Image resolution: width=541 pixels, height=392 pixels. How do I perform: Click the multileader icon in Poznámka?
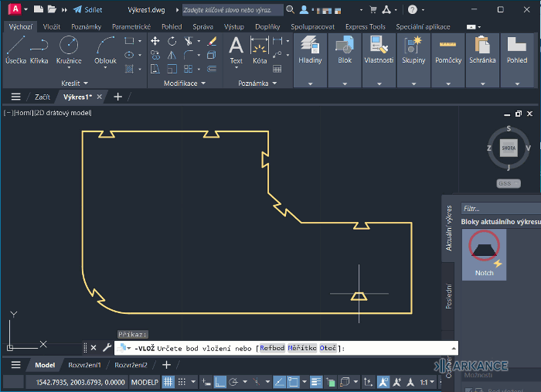[277, 55]
